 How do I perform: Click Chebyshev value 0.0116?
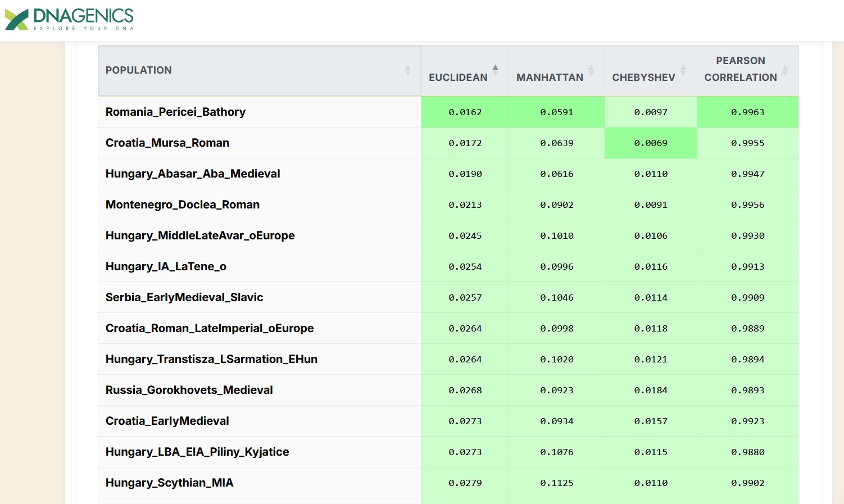click(x=651, y=267)
